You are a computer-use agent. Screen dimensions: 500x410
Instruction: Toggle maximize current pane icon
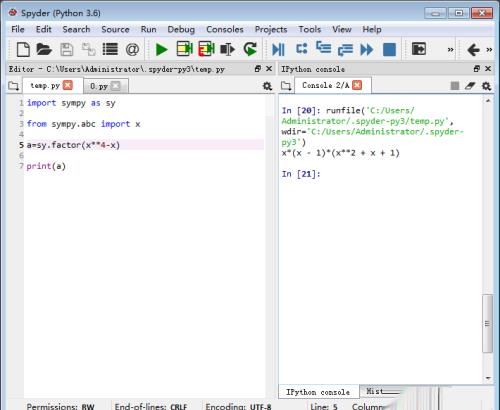coord(419,49)
